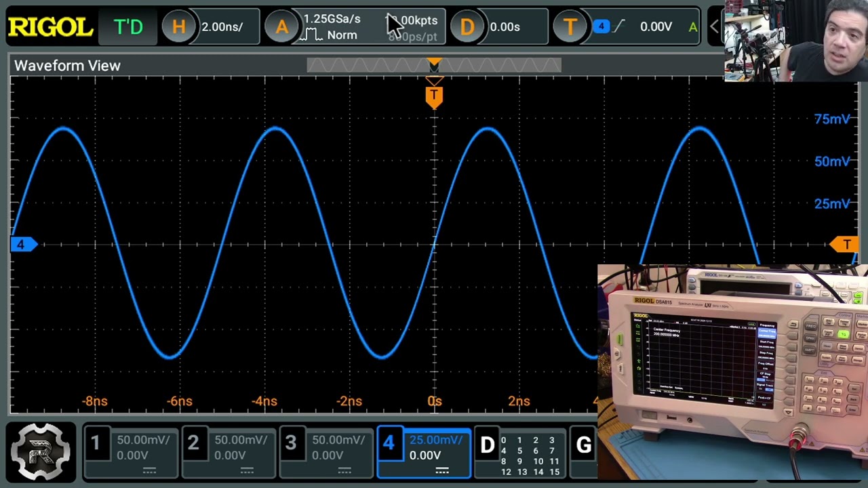Screen dimensions: 868x488
Task: Open the digital channel 0-15 number grid
Action: coord(527,456)
